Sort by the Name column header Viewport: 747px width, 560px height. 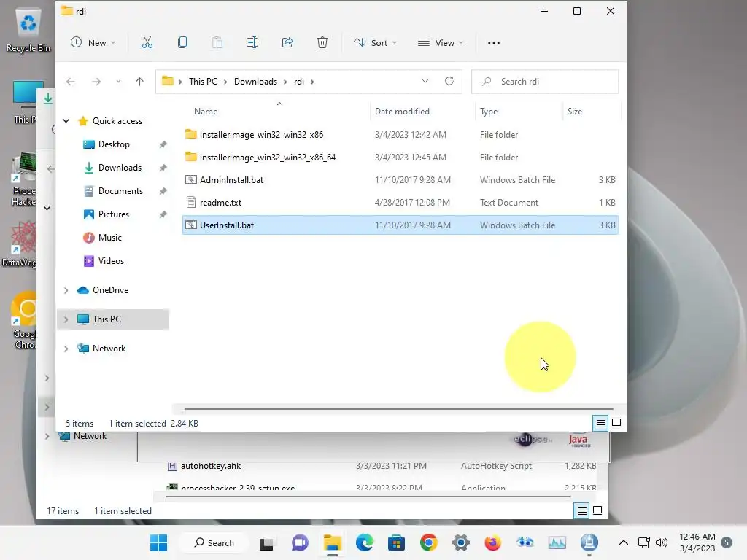[206, 112]
